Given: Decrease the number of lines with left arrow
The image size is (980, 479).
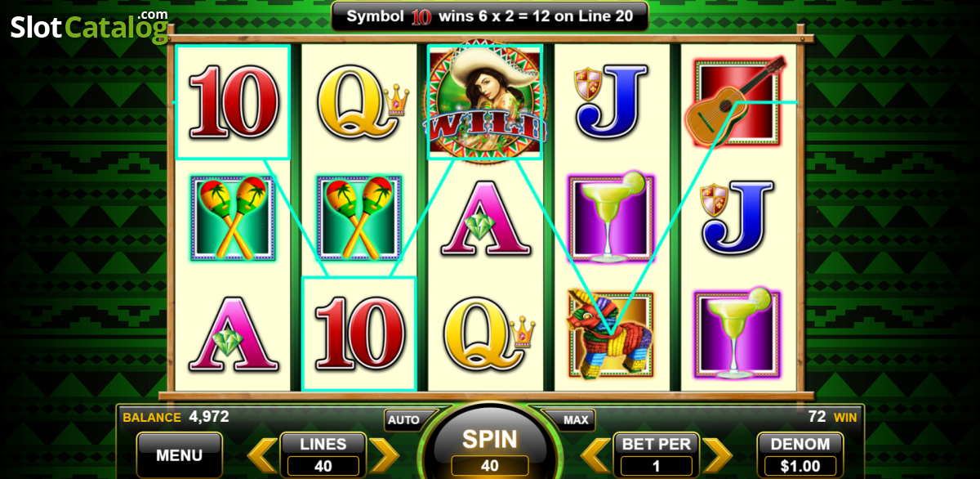Looking at the screenshot, I should pyautogui.click(x=262, y=455).
